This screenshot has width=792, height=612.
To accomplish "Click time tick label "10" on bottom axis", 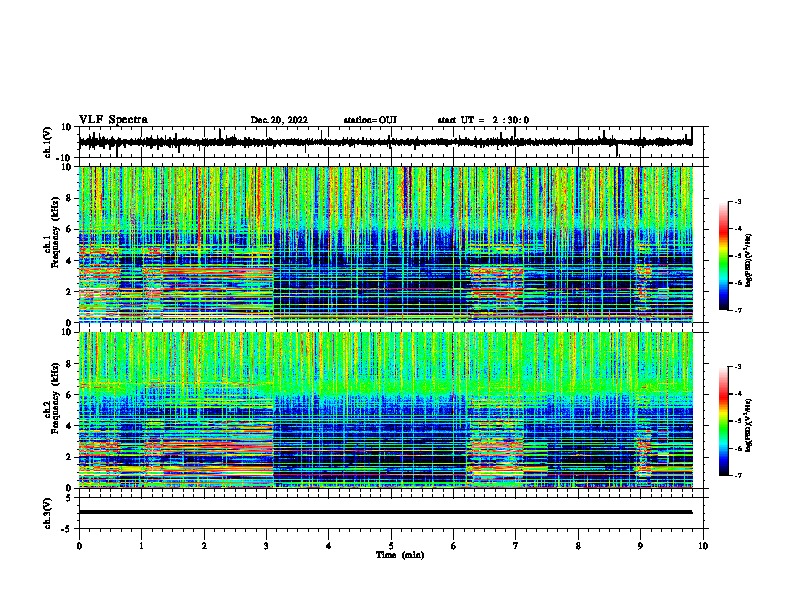I will click(703, 546).
